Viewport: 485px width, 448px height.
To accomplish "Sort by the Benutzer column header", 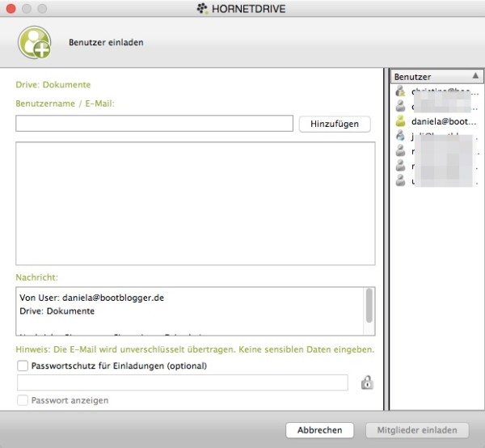I will [x=436, y=77].
